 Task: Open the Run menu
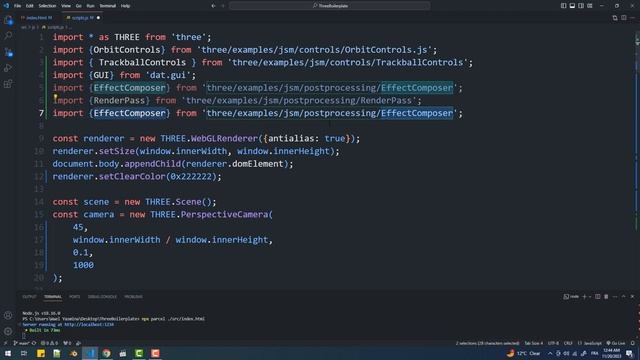click(90, 6)
